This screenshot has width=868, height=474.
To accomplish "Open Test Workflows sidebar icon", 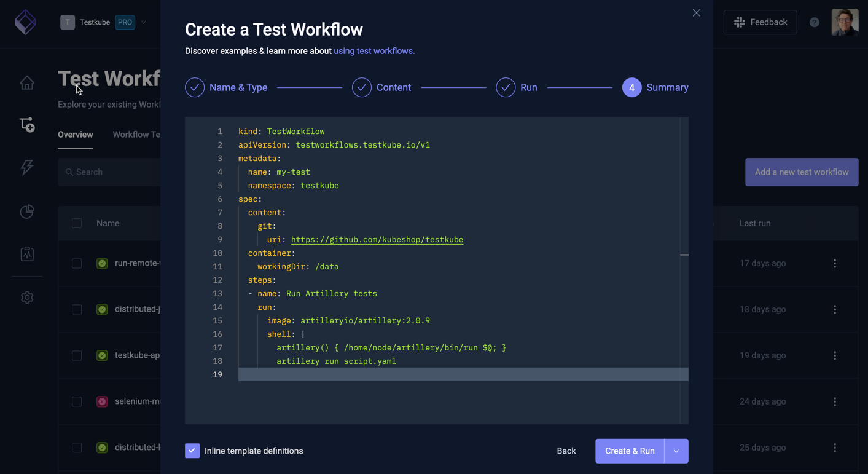I will click(x=27, y=125).
